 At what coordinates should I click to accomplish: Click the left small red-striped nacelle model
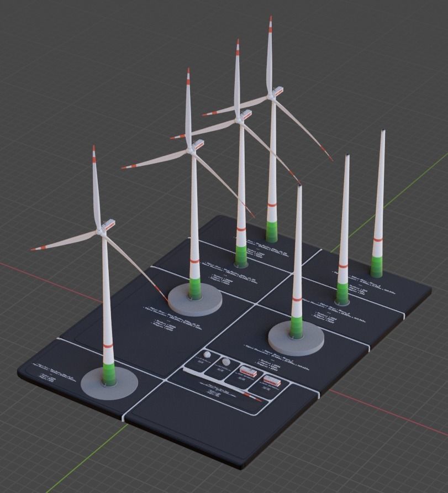coord(248,371)
